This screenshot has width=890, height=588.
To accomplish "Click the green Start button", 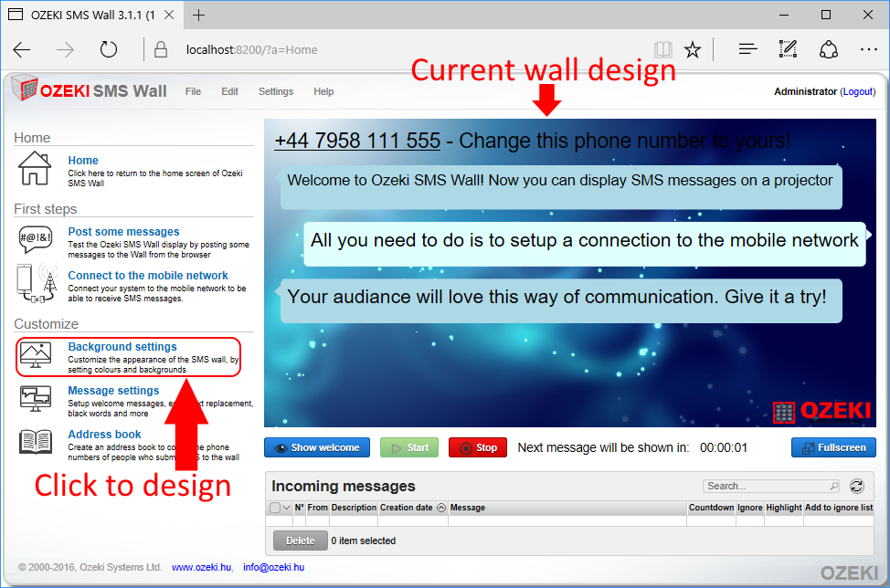I will pyautogui.click(x=409, y=447).
